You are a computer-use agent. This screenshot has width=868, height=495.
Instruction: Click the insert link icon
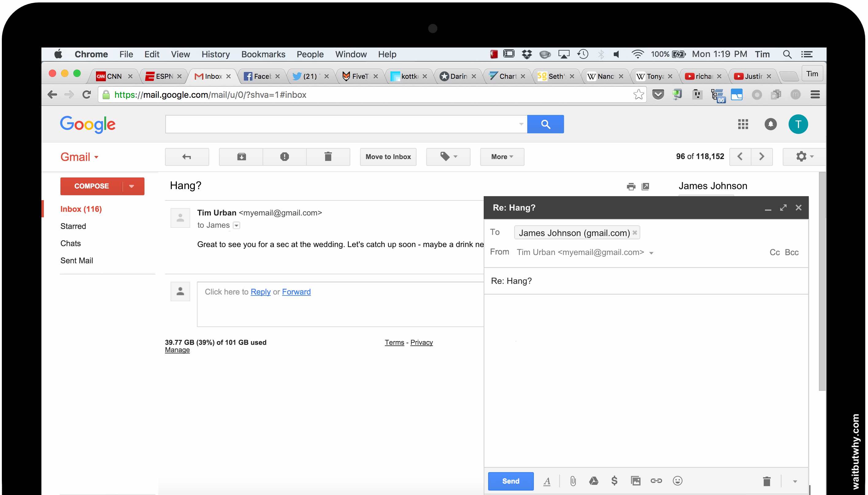click(x=656, y=481)
